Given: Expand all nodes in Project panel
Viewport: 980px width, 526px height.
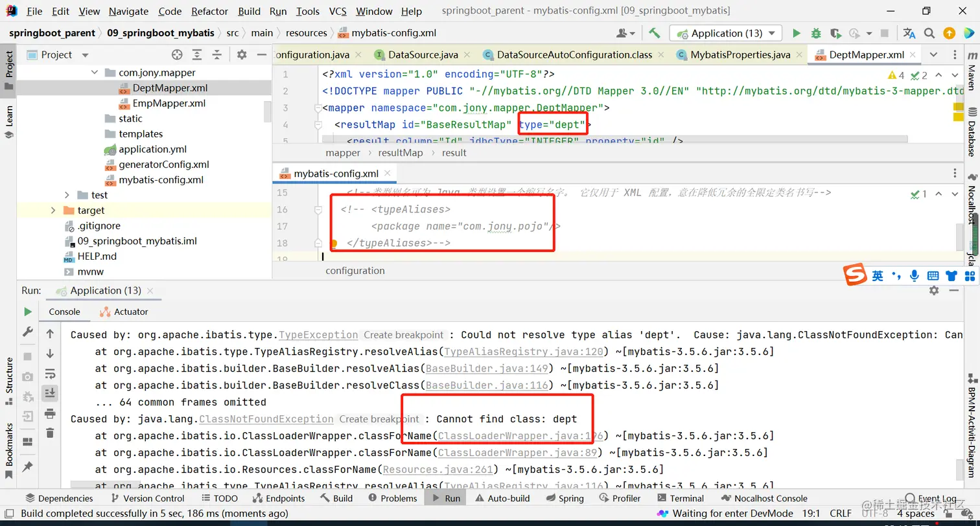Looking at the screenshot, I should point(197,55).
